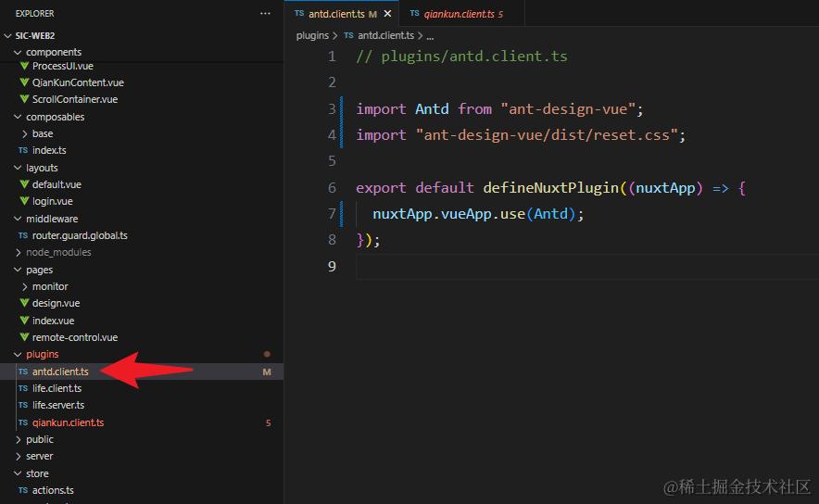
Task: Click the TS icon on qiankun.client.ts tab
Action: (x=414, y=14)
